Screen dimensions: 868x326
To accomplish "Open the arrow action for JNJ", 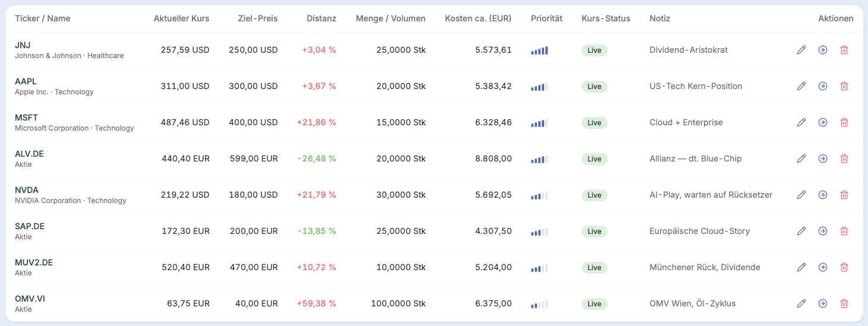I will (x=823, y=50).
